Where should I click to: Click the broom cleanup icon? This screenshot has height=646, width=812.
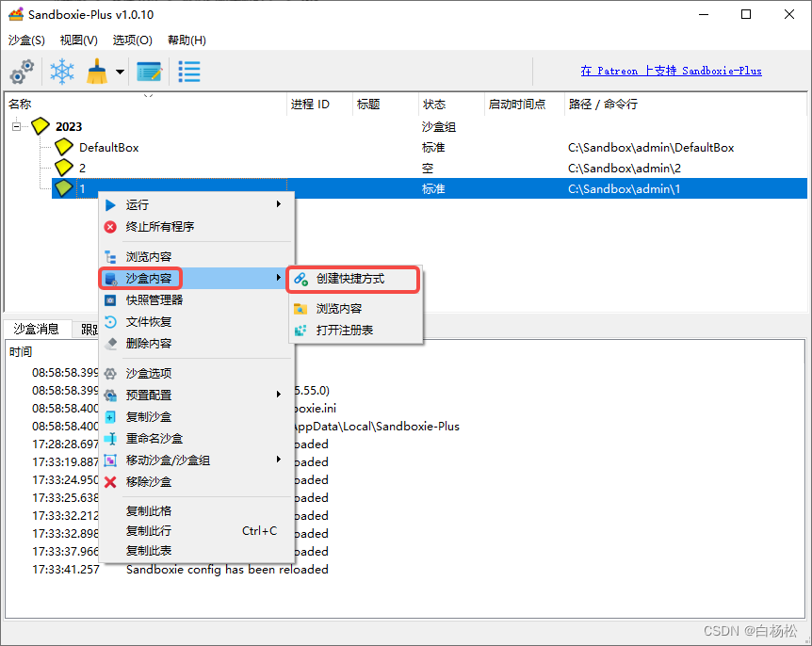coord(97,72)
